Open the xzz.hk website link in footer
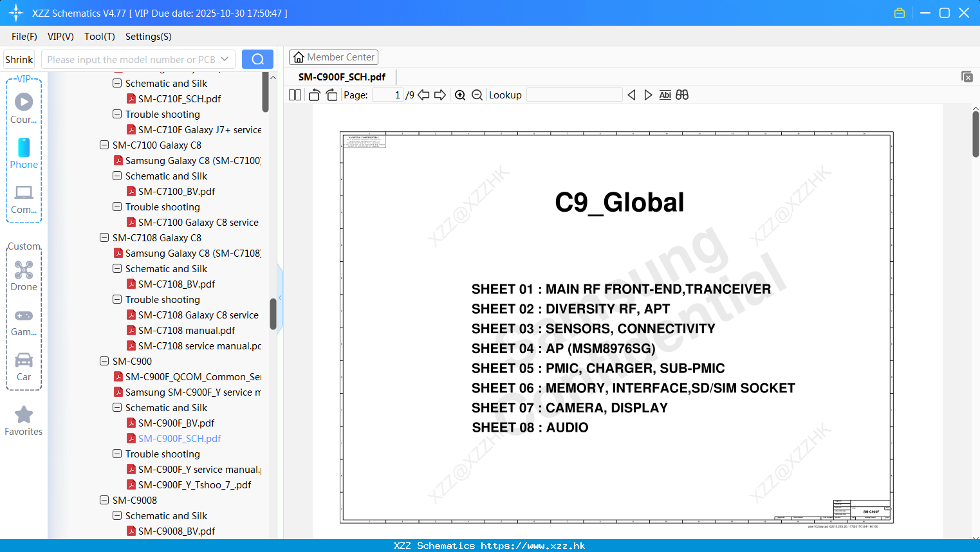 click(533, 546)
